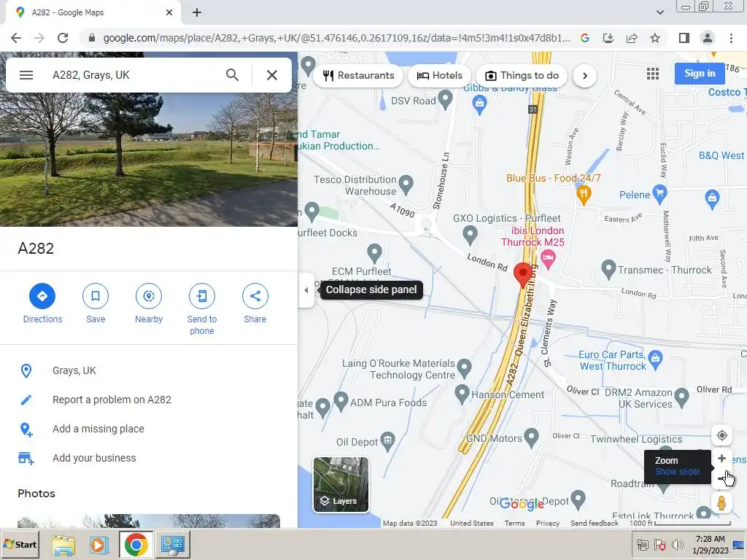
Task: Zoom in with the plus button
Action: (721, 458)
